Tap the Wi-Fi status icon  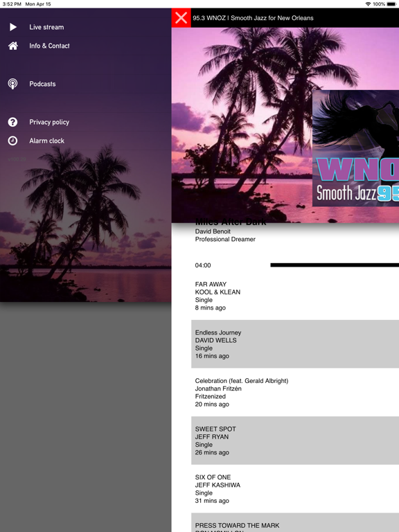[368, 4]
